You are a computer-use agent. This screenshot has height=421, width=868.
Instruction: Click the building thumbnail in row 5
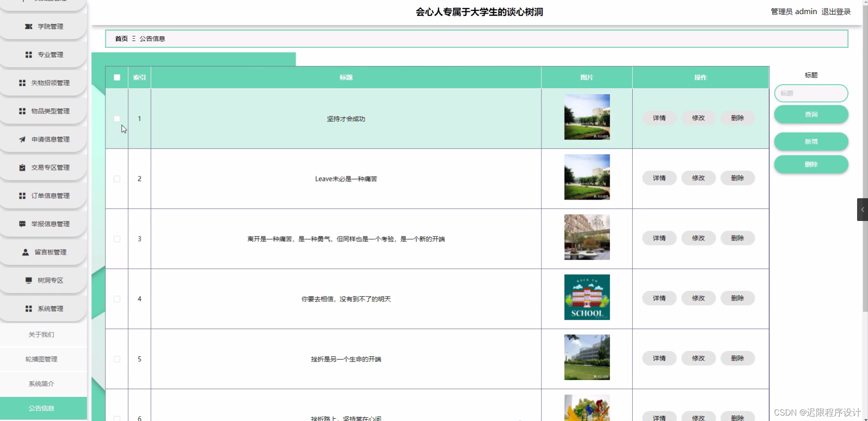point(587,357)
